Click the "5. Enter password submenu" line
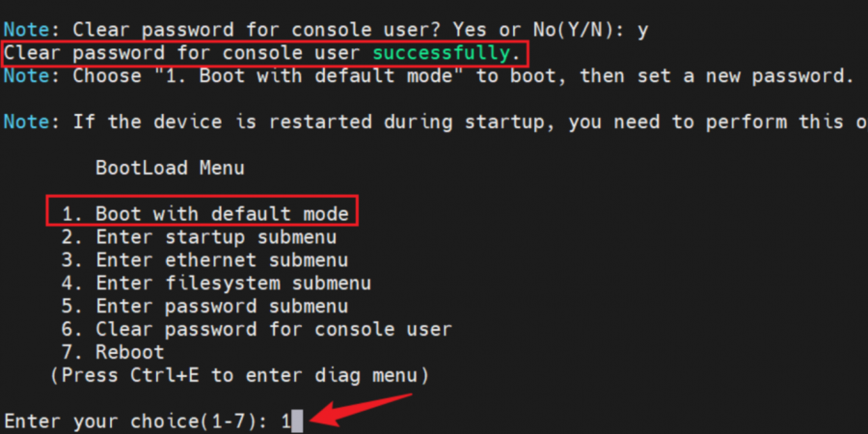Viewport: 868px width, 434px height. [x=204, y=306]
